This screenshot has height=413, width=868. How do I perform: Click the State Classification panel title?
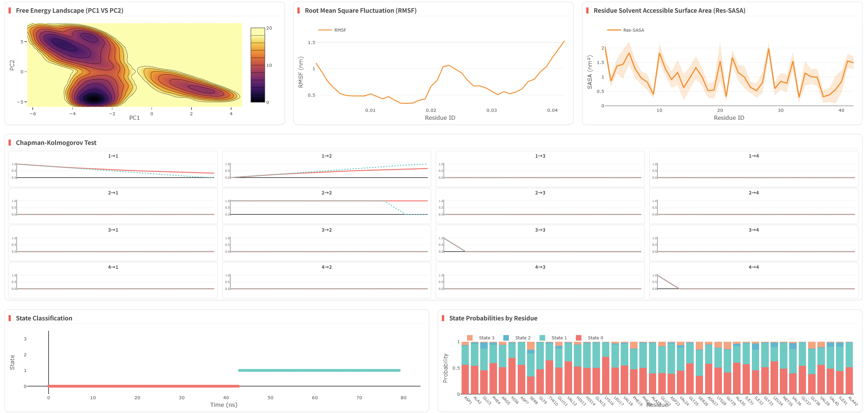pyautogui.click(x=44, y=318)
